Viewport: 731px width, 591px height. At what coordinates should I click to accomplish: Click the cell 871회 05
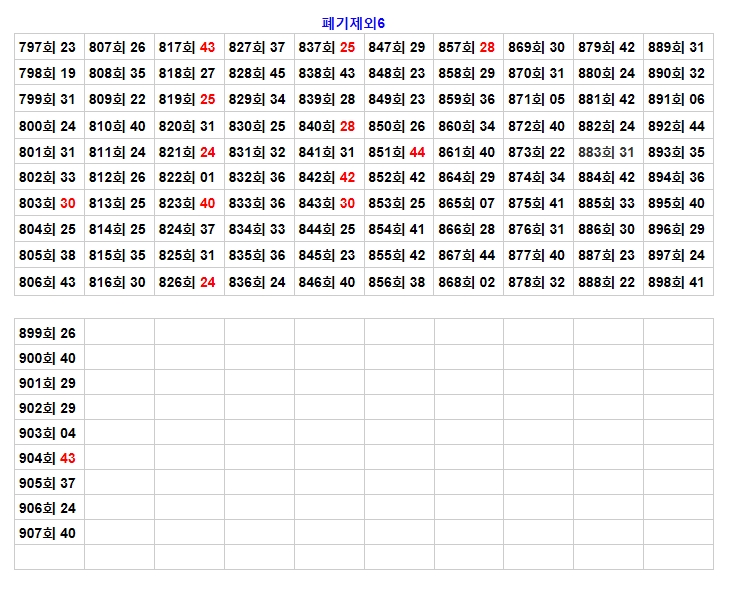click(x=537, y=99)
